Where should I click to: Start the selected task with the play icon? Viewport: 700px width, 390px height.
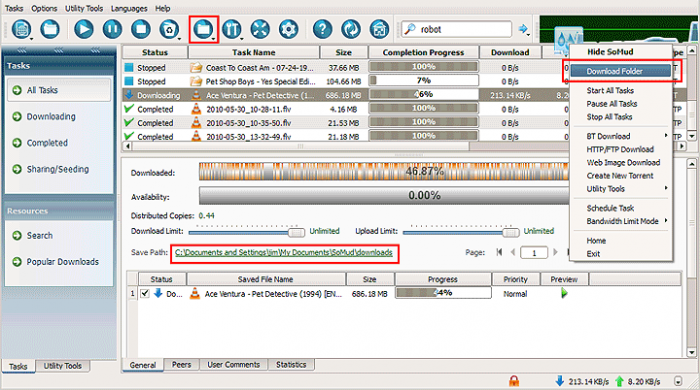(83, 29)
